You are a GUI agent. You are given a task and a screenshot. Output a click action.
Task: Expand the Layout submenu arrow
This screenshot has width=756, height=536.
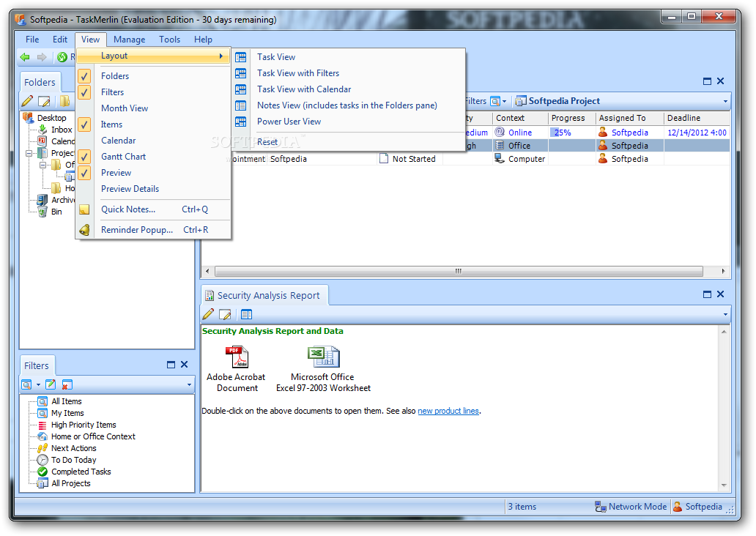point(220,56)
